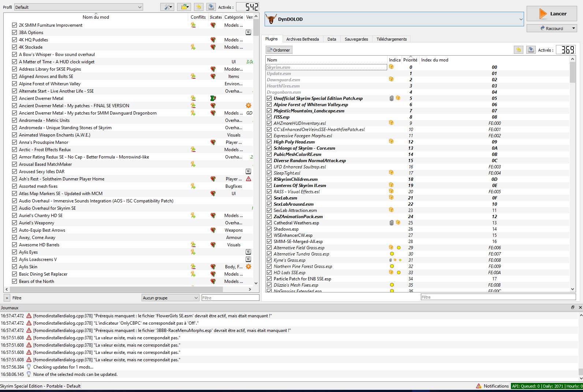Click the conflict icon for 2K SMIM Furniture Improvement
The height and width of the screenshot is (392, 583).
[x=193, y=25]
